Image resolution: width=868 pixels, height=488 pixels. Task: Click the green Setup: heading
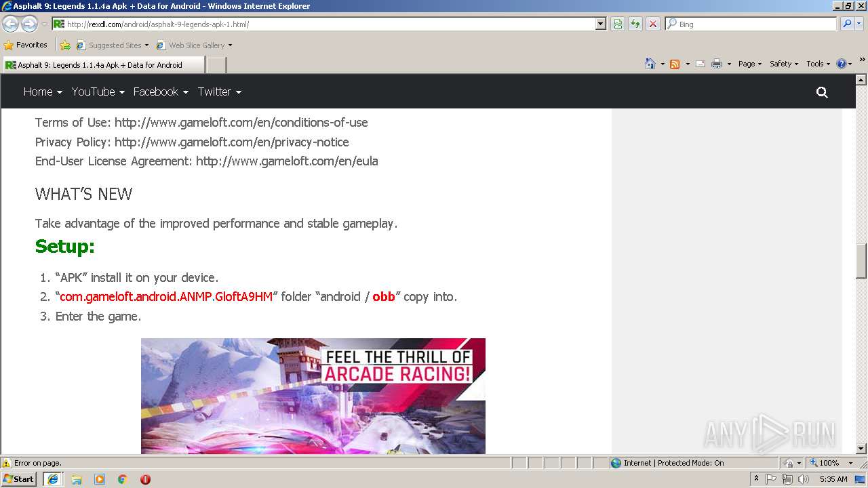(65, 246)
